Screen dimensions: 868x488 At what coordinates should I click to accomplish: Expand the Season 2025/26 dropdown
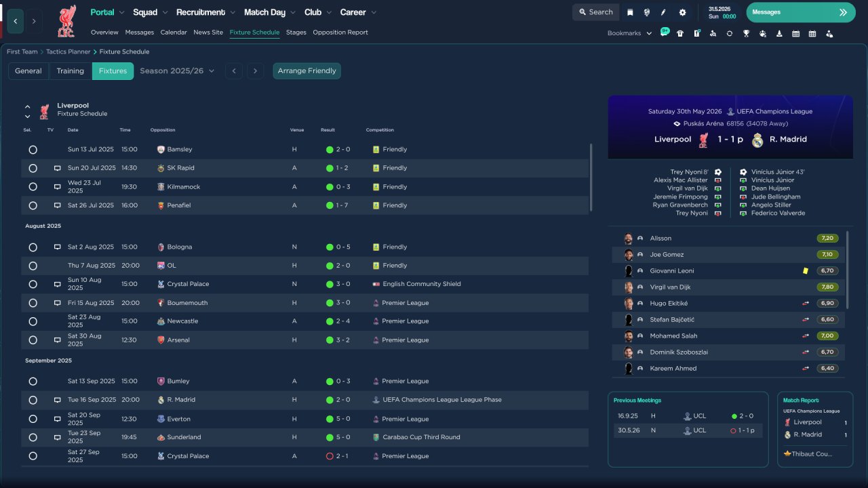pyautogui.click(x=177, y=70)
